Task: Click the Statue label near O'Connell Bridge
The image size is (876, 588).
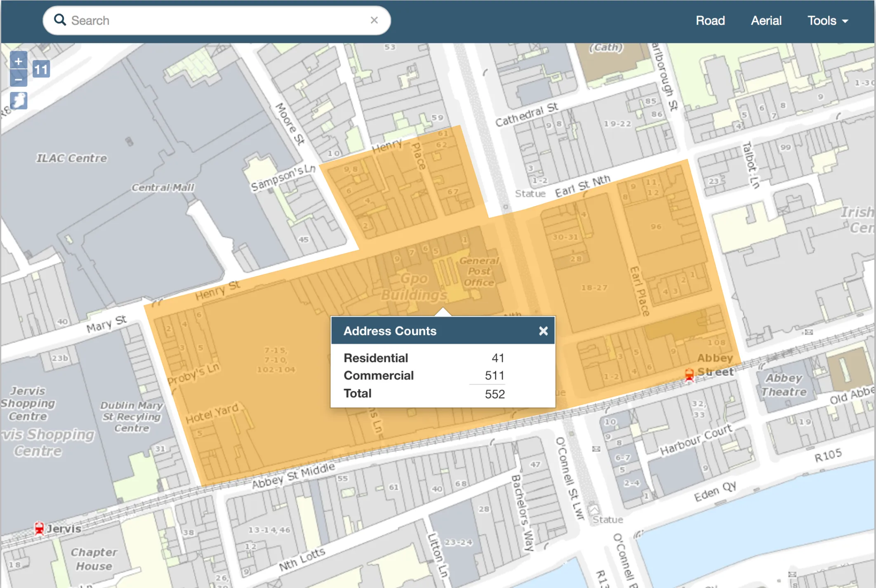Action: pos(608,520)
